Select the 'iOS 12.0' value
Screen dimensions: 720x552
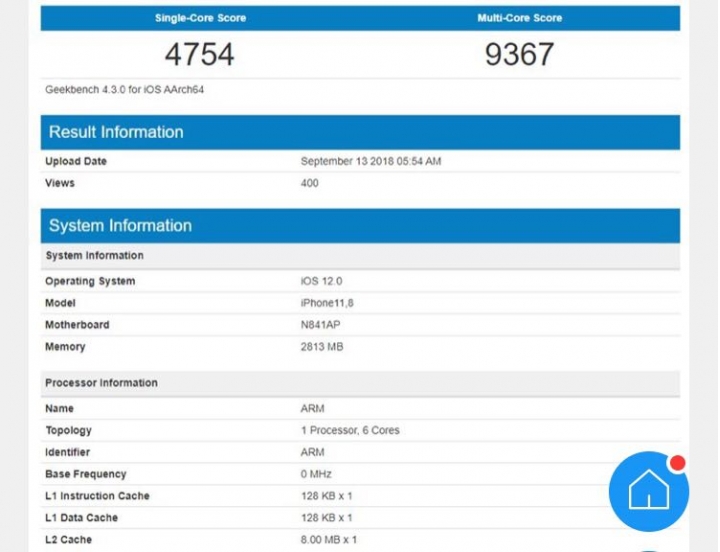click(x=321, y=281)
